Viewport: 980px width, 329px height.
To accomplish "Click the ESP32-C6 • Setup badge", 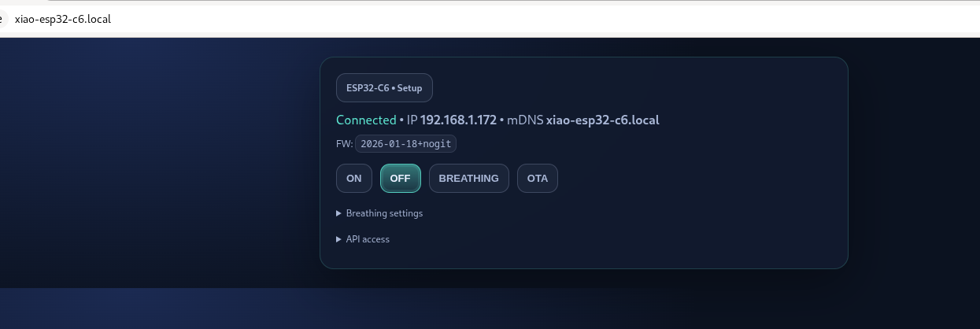I will 384,88.
